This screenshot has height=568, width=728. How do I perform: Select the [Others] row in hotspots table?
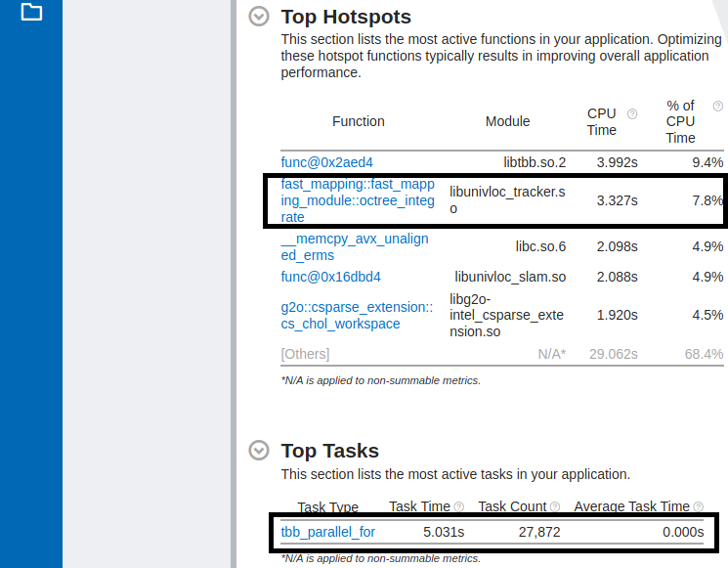305,354
